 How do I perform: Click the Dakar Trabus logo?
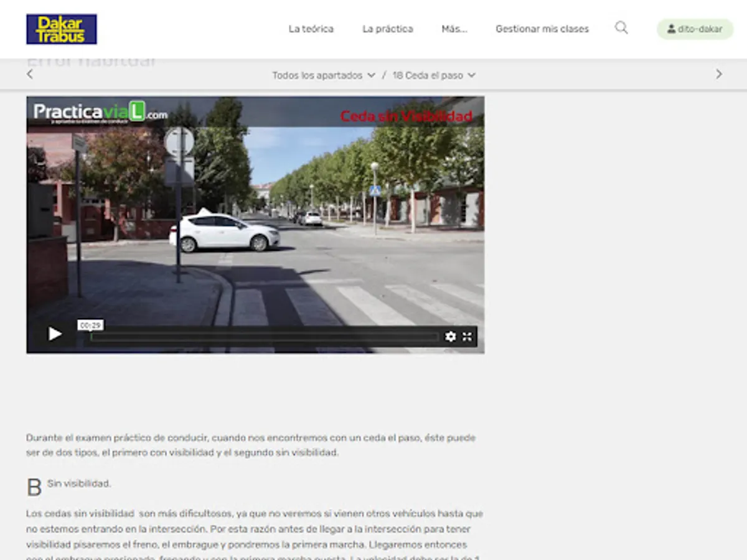click(62, 29)
